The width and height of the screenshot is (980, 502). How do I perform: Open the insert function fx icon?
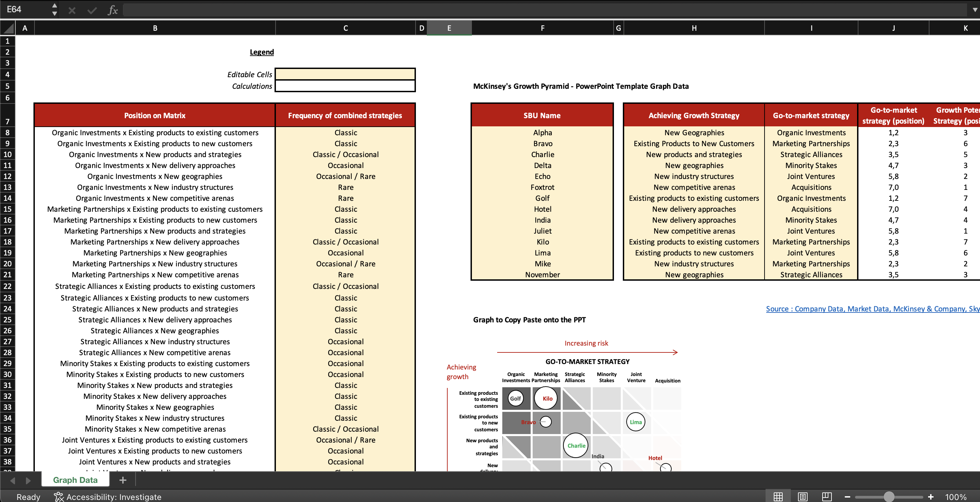click(113, 10)
